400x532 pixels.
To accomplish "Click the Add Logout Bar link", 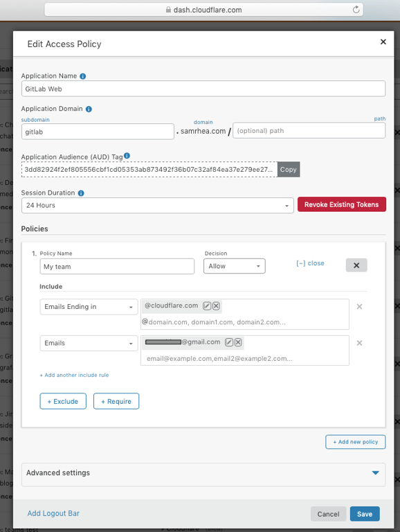I will point(53,513).
